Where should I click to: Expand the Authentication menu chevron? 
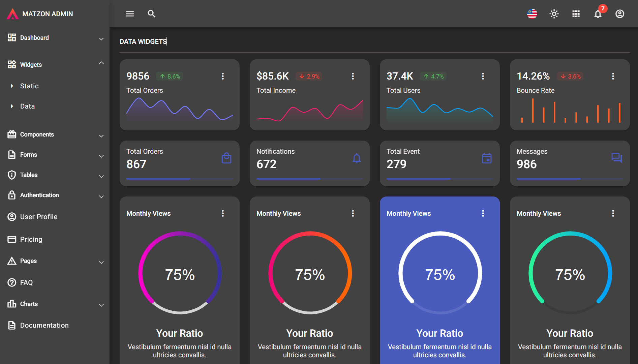pos(101,196)
